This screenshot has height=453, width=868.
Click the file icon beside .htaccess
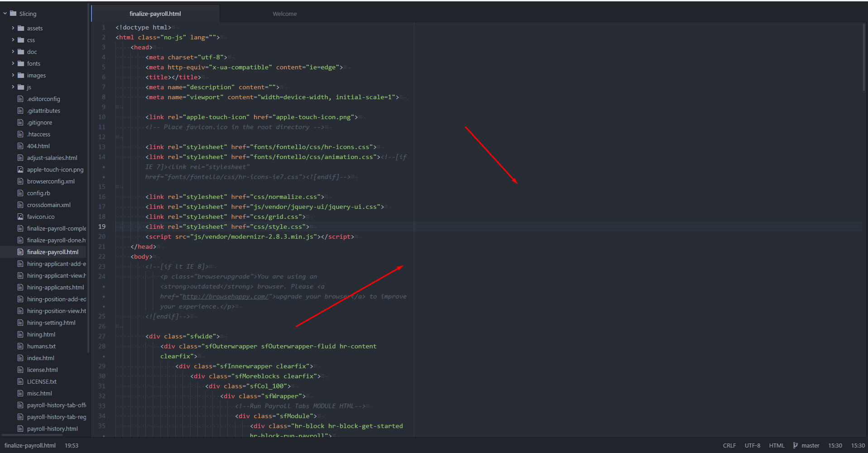click(20, 134)
